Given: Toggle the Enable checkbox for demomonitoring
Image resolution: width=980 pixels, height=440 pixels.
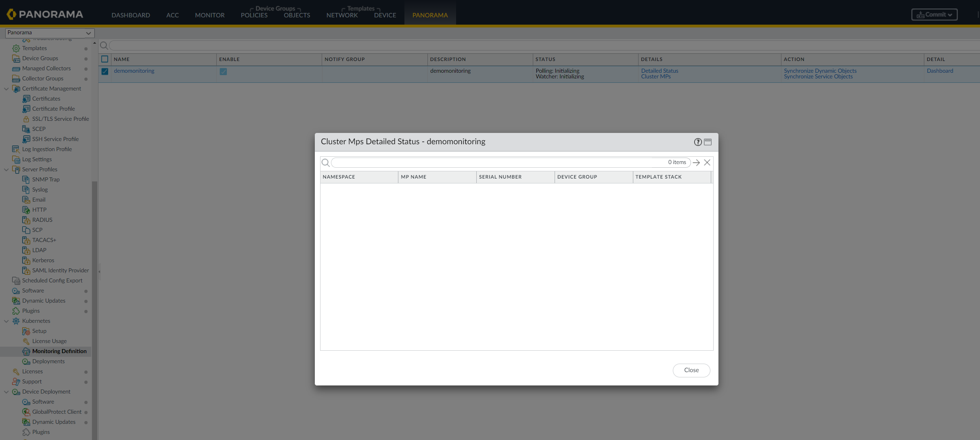Looking at the screenshot, I should pos(223,72).
